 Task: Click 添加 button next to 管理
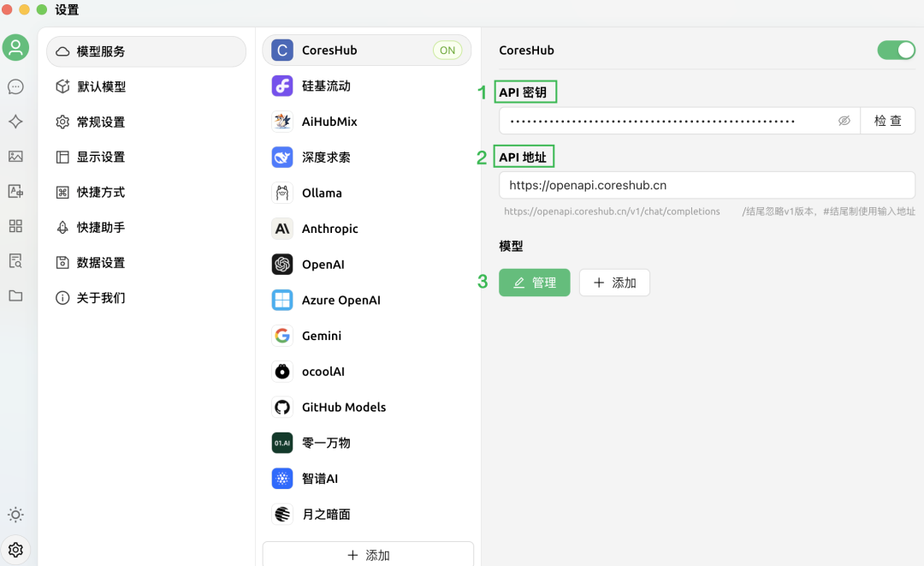614,283
